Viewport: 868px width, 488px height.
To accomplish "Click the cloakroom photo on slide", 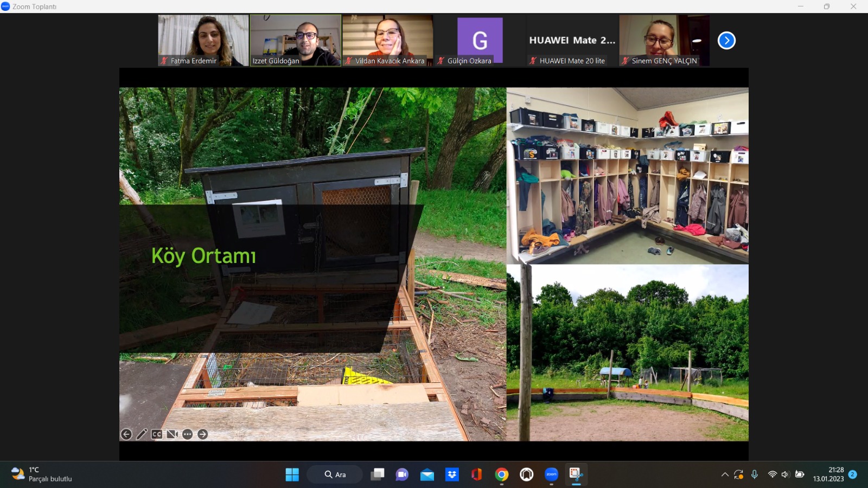I will (628, 176).
